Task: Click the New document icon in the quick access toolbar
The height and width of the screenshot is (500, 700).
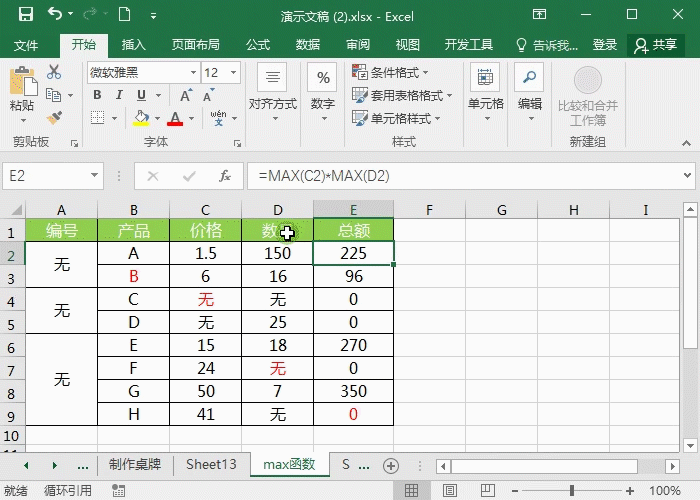Action: click(125, 15)
